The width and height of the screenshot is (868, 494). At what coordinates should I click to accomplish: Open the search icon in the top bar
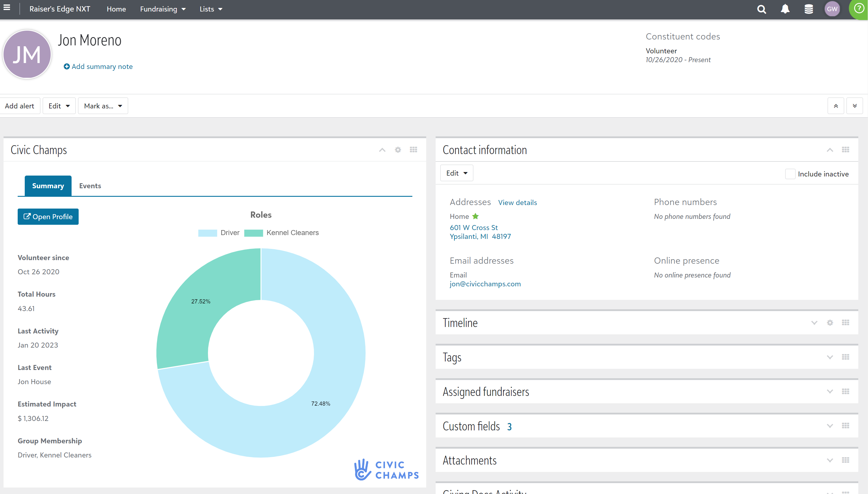point(761,9)
